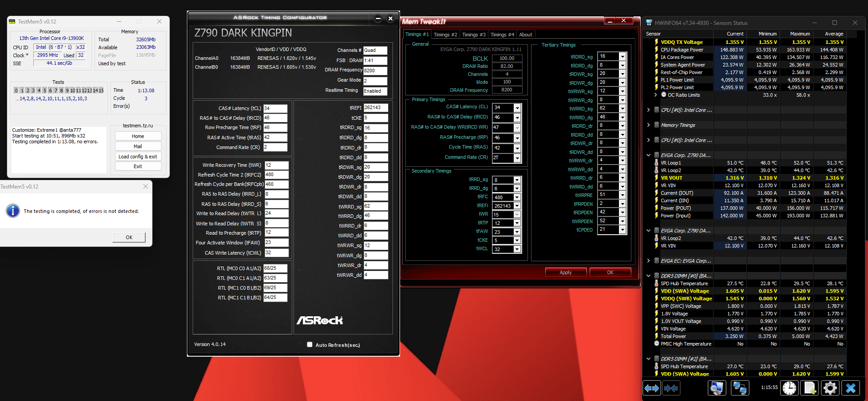Click Apply in MemTweakIt

click(566, 272)
